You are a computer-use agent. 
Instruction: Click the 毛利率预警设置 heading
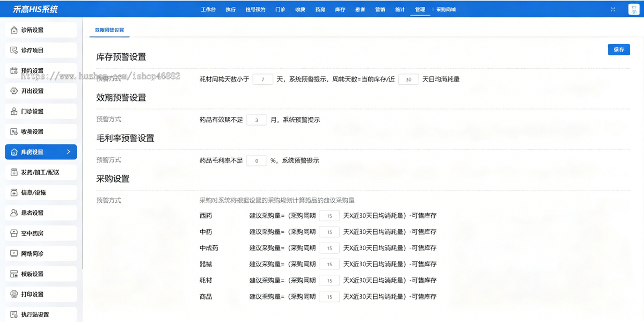pyautogui.click(x=125, y=138)
